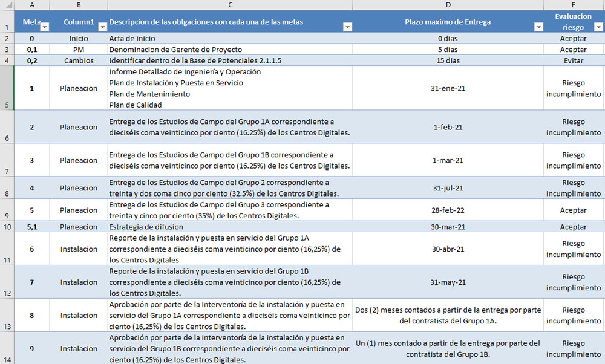This screenshot has width=605, height=364.
Task: Select the '5 dias' deadline cell
Action: coord(448,50)
